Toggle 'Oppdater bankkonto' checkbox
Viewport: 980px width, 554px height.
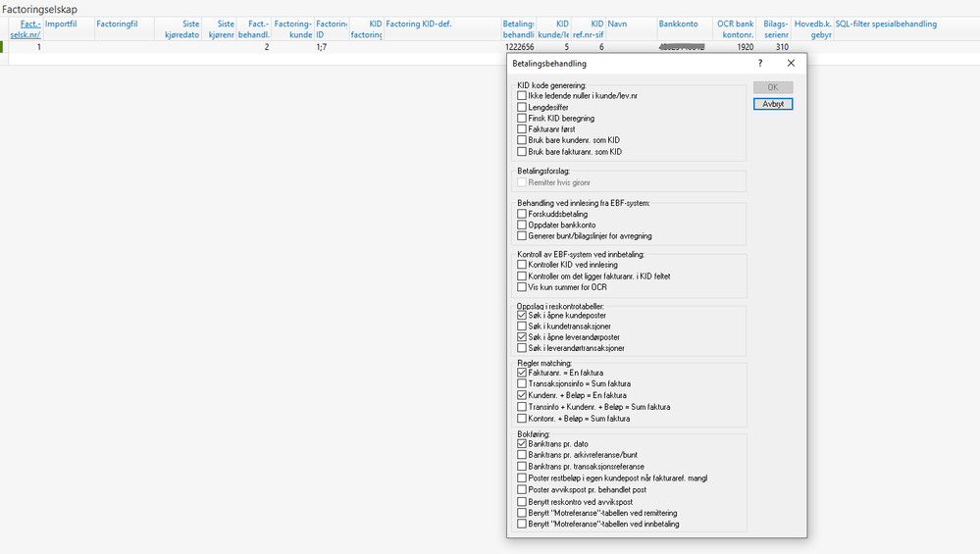click(522, 225)
